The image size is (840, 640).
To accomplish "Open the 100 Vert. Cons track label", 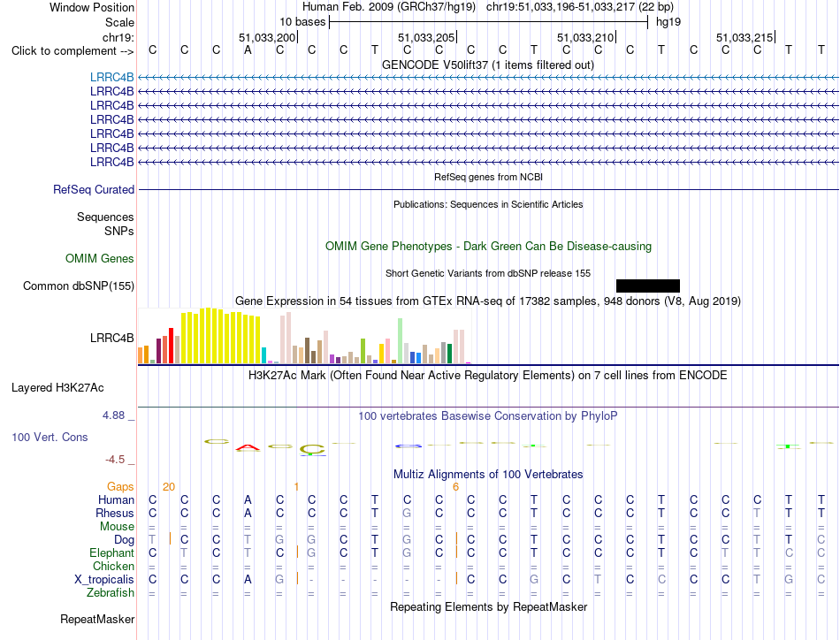I will click(x=50, y=437).
